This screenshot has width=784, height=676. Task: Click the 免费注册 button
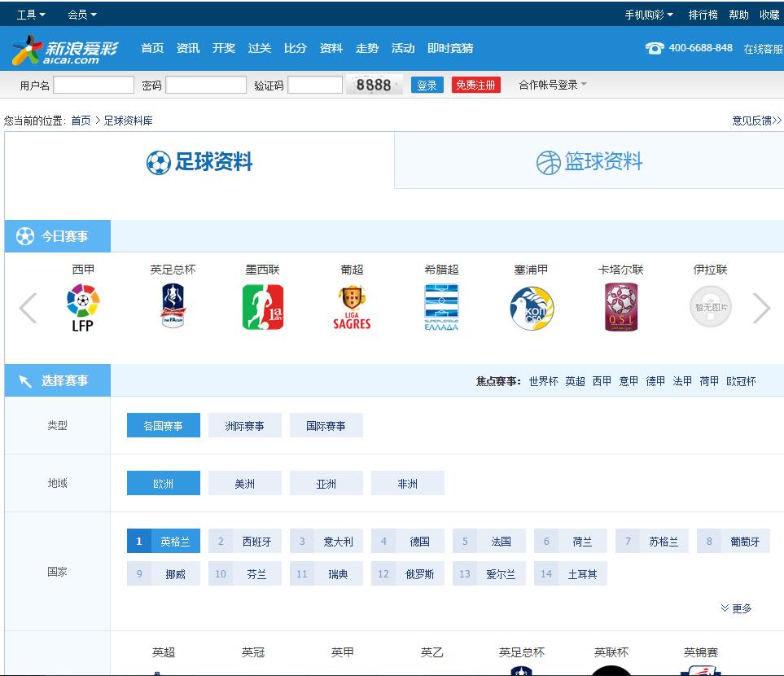[x=476, y=85]
